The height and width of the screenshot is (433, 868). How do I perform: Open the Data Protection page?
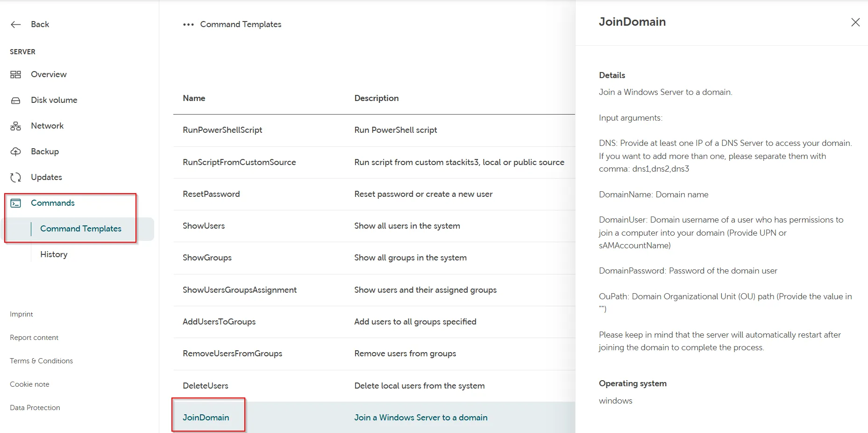(x=35, y=407)
